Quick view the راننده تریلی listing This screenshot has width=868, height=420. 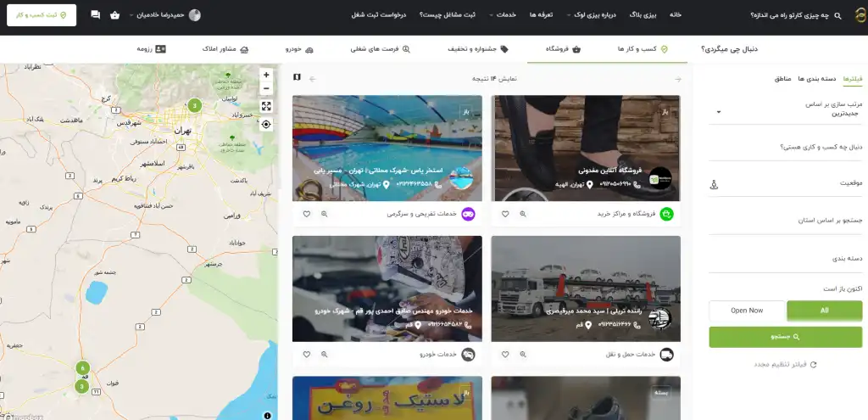click(522, 354)
